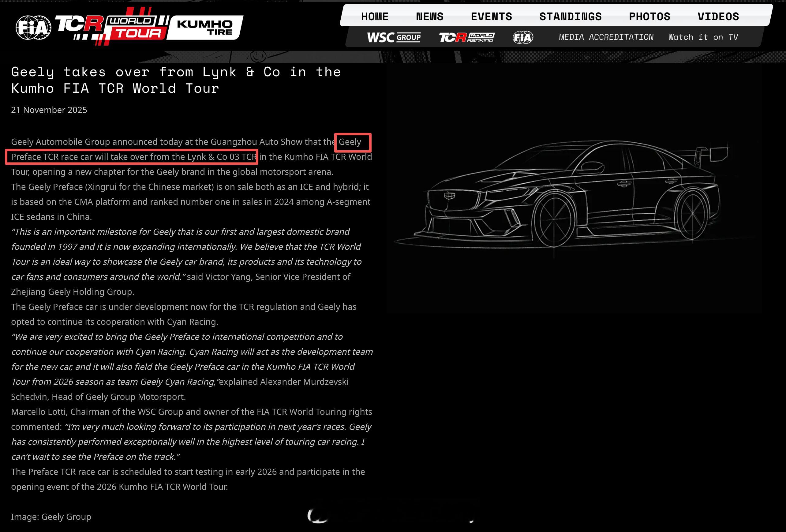Open the VIDEOS section
786x532 pixels.
pyautogui.click(x=718, y=16)
